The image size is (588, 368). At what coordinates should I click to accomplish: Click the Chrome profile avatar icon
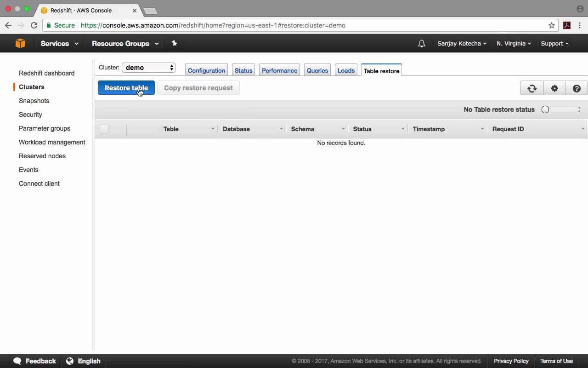580,9
